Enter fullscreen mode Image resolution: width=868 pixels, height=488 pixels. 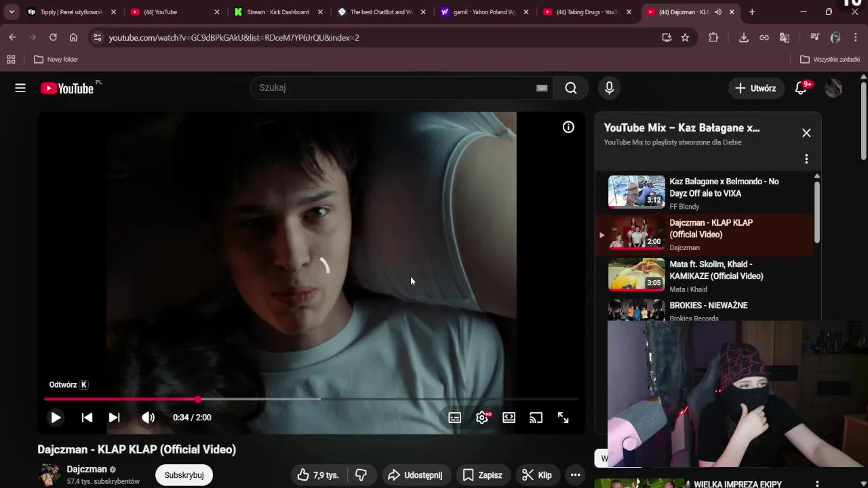[x=563, y=418]
